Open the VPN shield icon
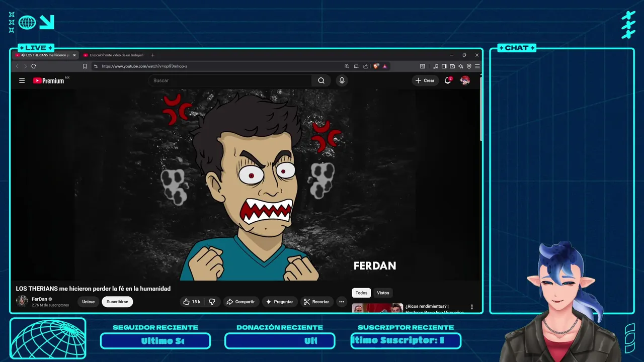Screen dimensions: 644x362 click(469, 66)
